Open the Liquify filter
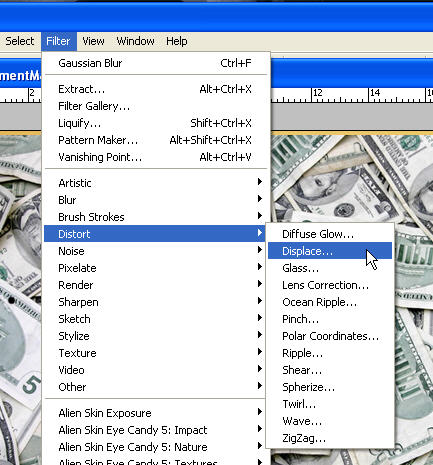Viewport: 433px width, 465px height. 155,123
